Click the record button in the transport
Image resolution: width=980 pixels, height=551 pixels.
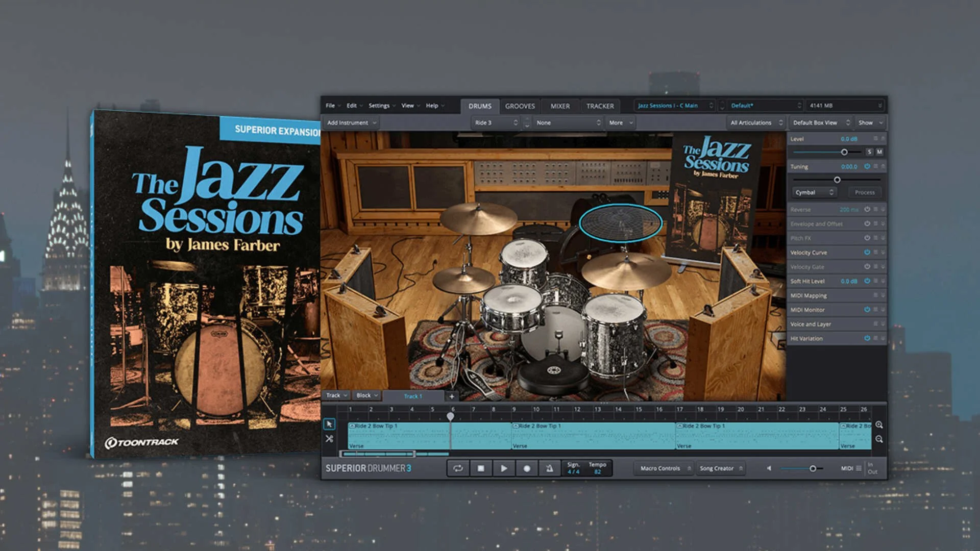point(527,468)
